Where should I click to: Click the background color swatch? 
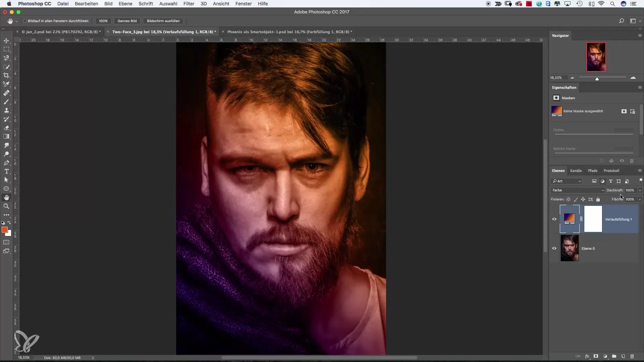click(x=9, y=234)
